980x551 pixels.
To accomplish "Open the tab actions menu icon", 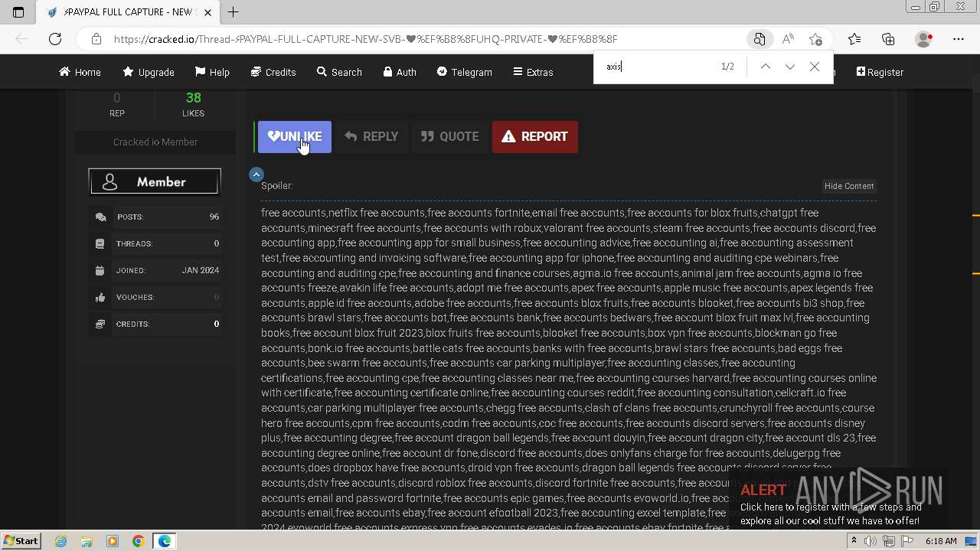I will (x=18, y=12).
